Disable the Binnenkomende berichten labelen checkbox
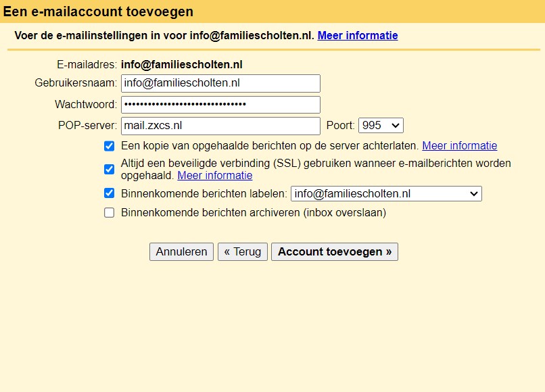The width and height of the screenshot is (545, 392). click(109, 193)
